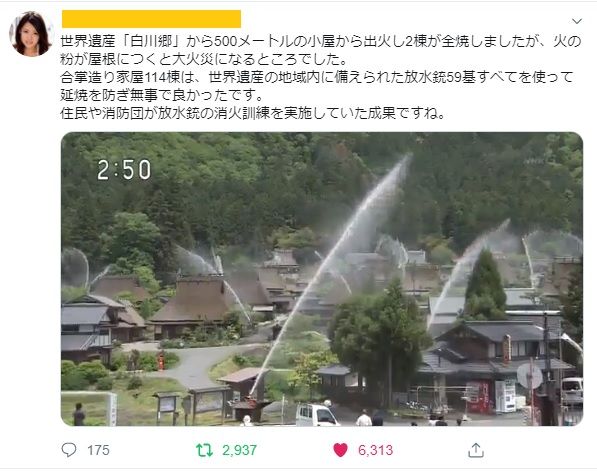
Task: Click the tweet line beginning 住民や消防団
Action: coord(252,113)
